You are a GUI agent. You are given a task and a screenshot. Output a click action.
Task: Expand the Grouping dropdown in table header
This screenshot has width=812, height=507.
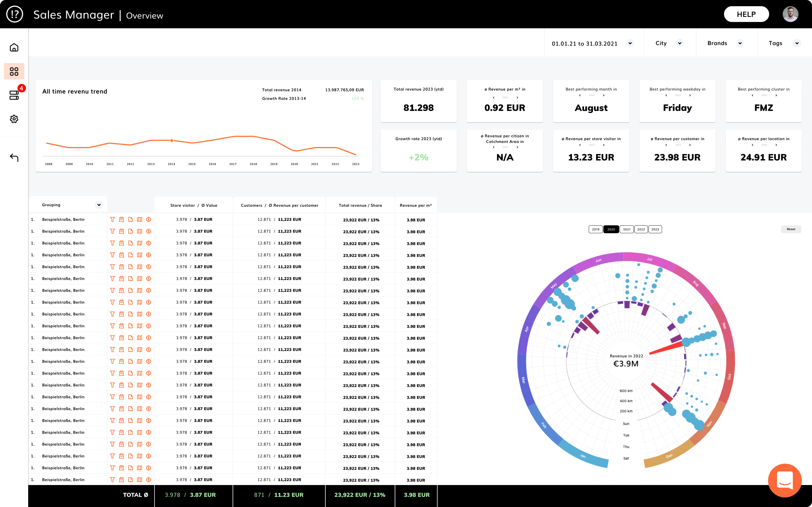pyautogui.click(x=99, y=205)
